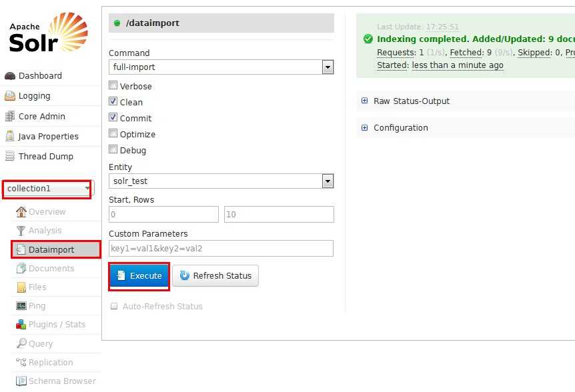The height and width of the screenshot is (392, 575).
Task: Enable the Optimize checkbox
Action: pos(113,133)
